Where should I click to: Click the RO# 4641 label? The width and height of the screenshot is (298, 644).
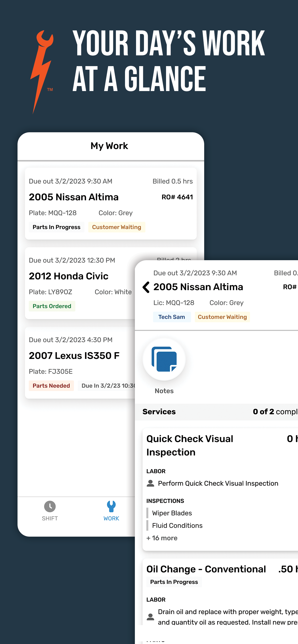[177, 197]
